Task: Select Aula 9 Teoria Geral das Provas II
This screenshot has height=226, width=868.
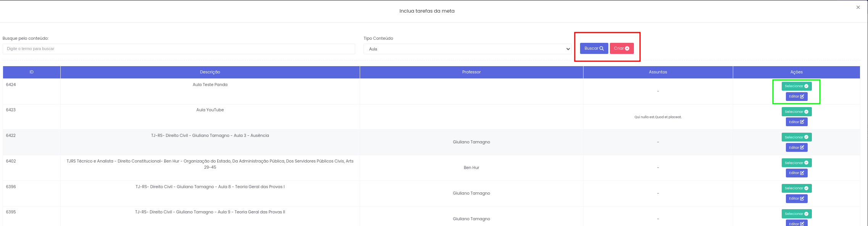Action: 796,214
